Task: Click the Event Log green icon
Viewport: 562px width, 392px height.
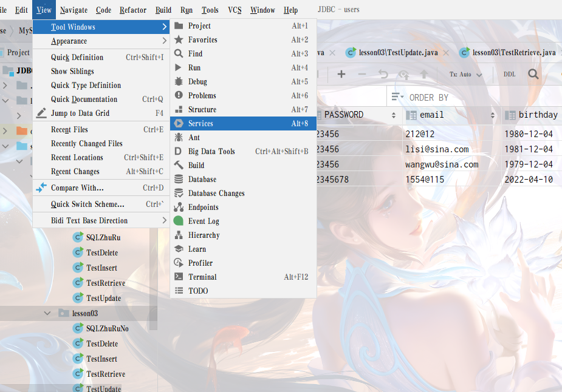Action: (x=179, y=221)
